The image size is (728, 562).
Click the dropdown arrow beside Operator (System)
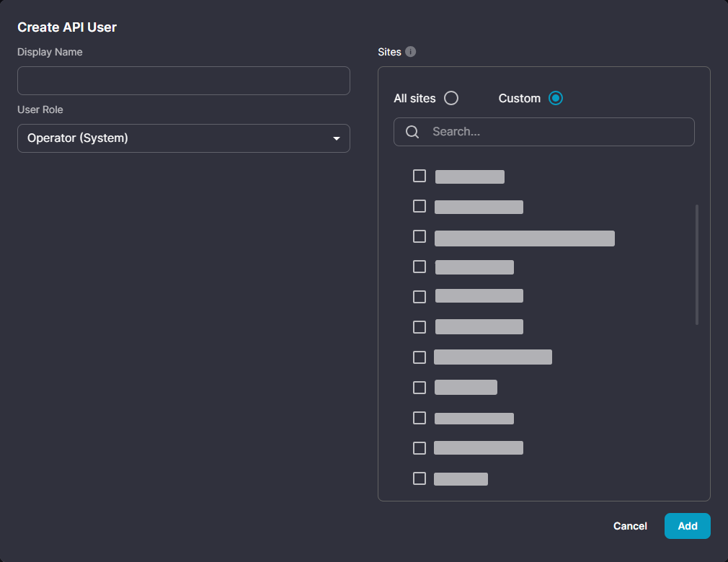tap(336, 138)
